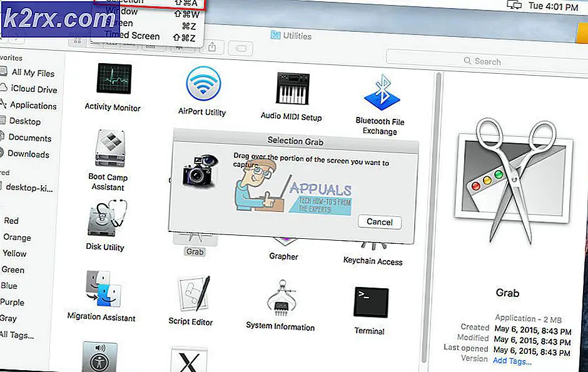Click the Finder file list scrollbar
Screen dimensions: 588x372
click(x=431, y=218)
